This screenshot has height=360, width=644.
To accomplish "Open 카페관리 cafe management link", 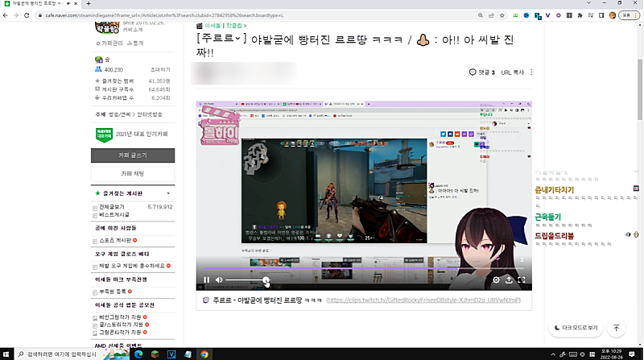I will 109,43.
